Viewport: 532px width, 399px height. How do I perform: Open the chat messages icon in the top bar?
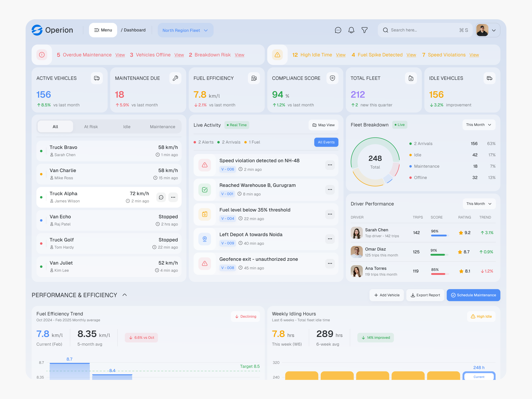click(x=338, y=30)
